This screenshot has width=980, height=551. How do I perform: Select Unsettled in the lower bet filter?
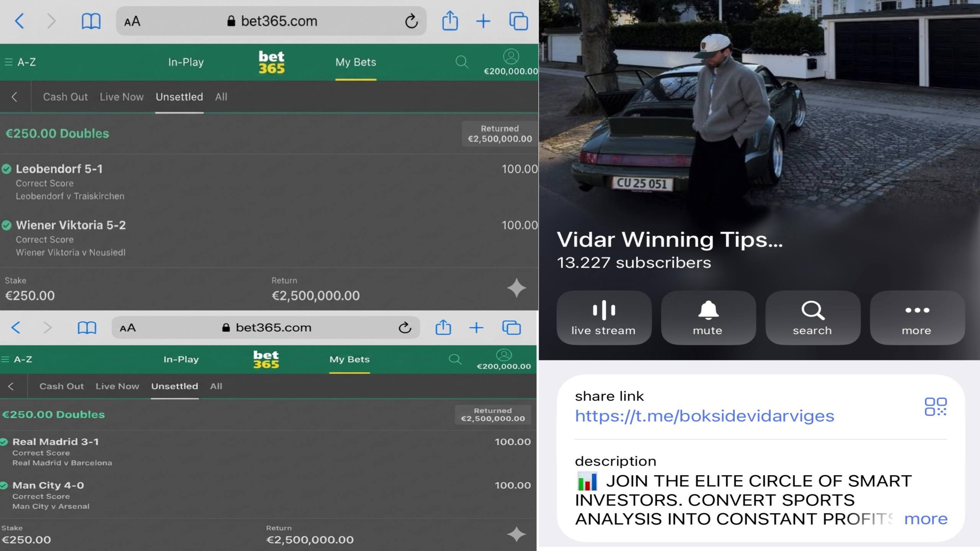(175, 386)
